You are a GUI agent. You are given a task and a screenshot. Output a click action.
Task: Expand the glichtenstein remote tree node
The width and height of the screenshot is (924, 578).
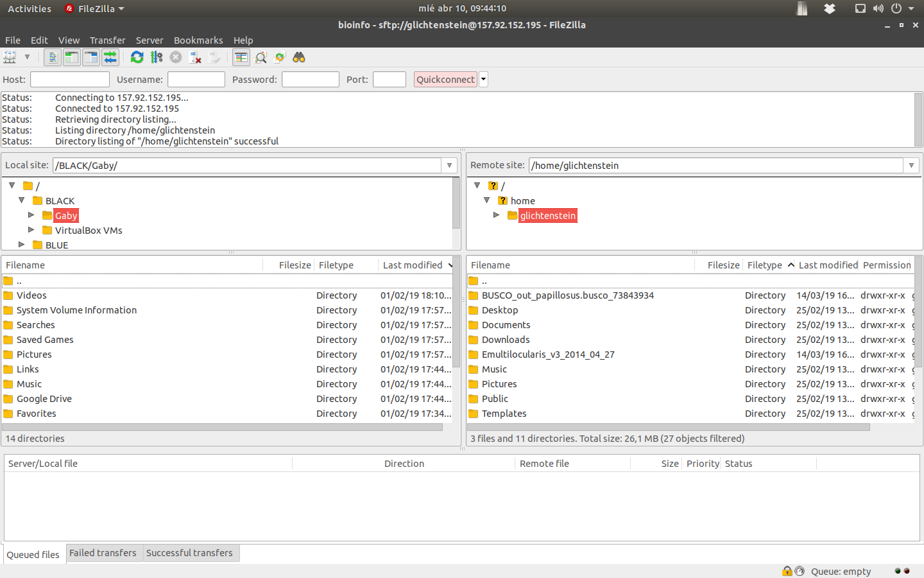click(x=496, y=215)
